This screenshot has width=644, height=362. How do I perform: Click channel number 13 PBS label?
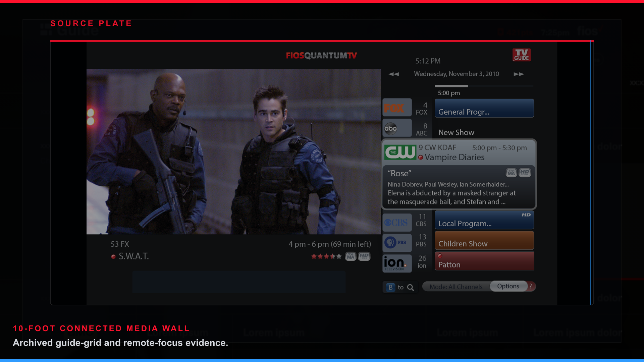pos(421,241)
